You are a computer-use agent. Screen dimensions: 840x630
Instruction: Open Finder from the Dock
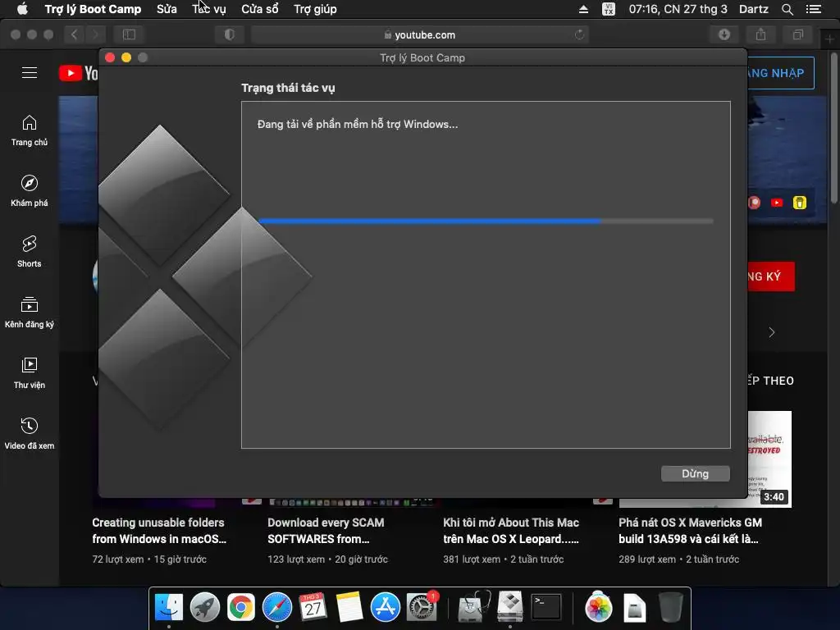pos(169,608)
